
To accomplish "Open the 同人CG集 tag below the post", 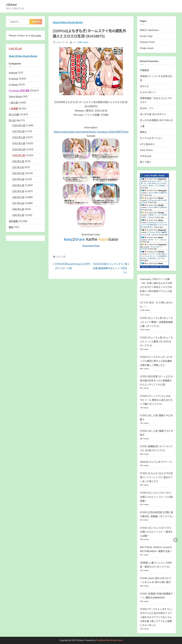I will (61, 257).
